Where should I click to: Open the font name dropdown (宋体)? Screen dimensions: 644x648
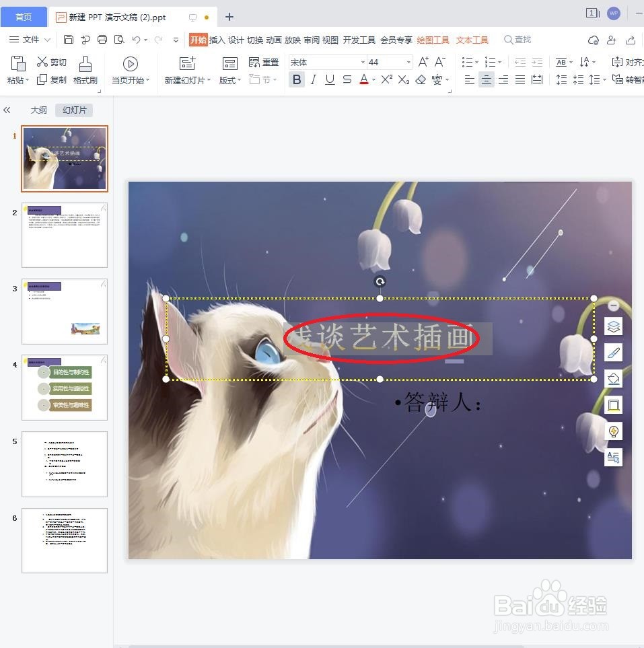tap(363, 63)
